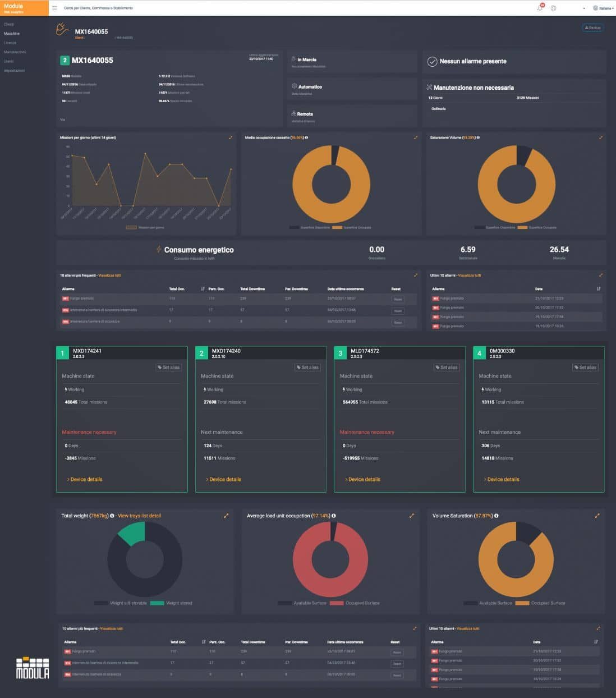Toggle Occupied Surface in Average load unit legend
The width and height of the screenshot is (616, 698).
pyautogui.click(x=355, y=603)
